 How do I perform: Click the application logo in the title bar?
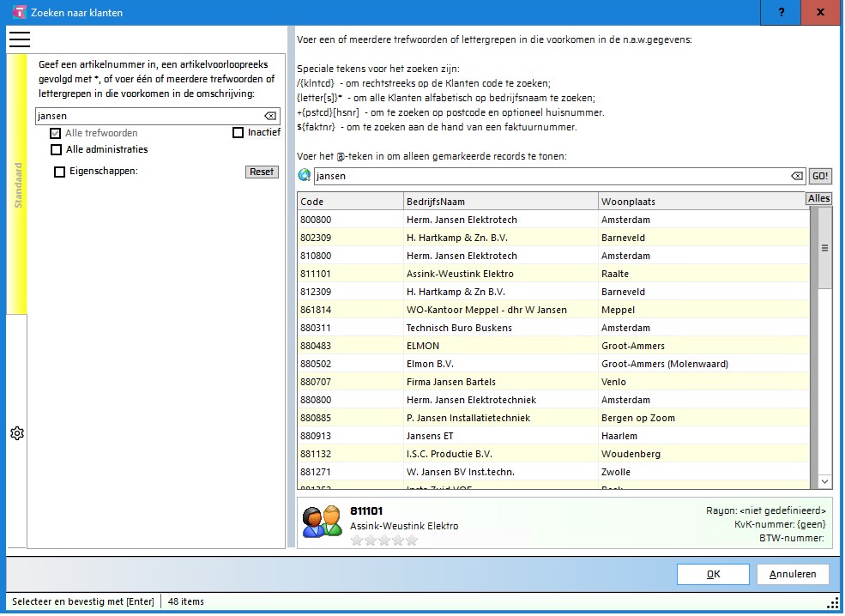click(20, 12)
